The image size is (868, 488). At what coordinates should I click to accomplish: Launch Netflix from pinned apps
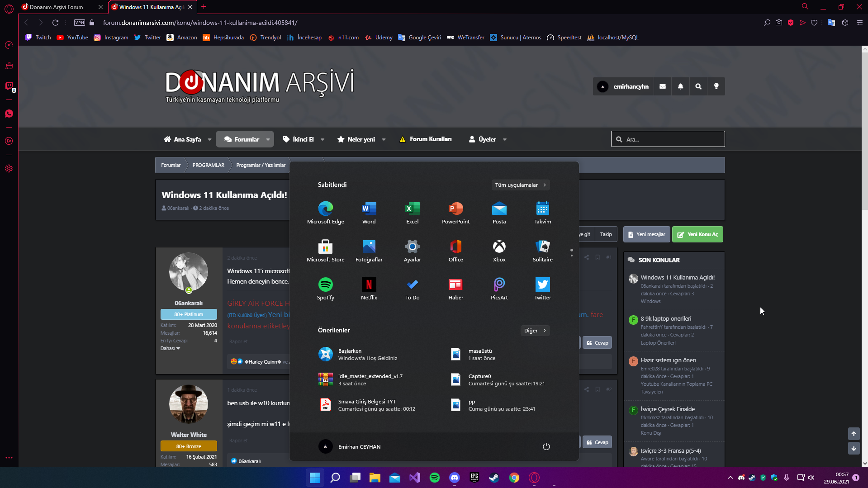pyautogui.click(x=369, y=289)
